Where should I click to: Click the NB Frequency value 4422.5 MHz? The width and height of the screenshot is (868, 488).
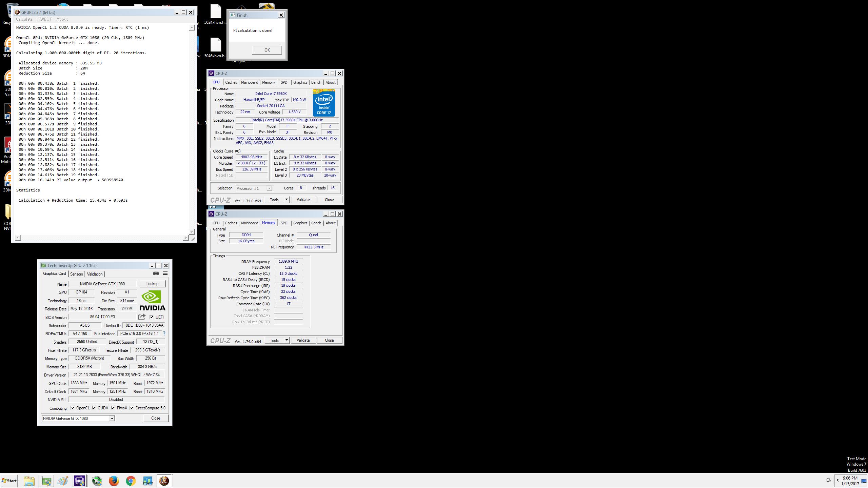[x=314, y=247]
